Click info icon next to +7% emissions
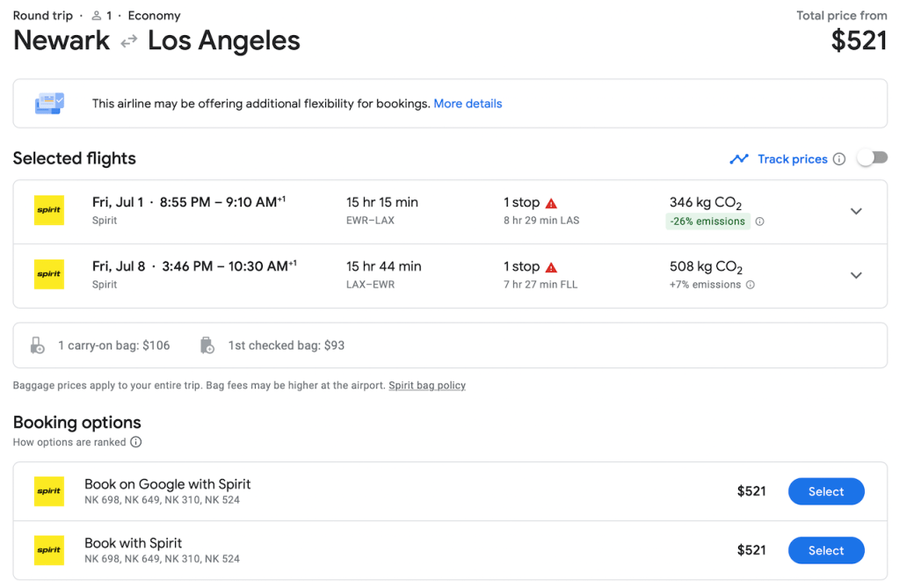Screen dimensions: 899x588 (750, 285)
